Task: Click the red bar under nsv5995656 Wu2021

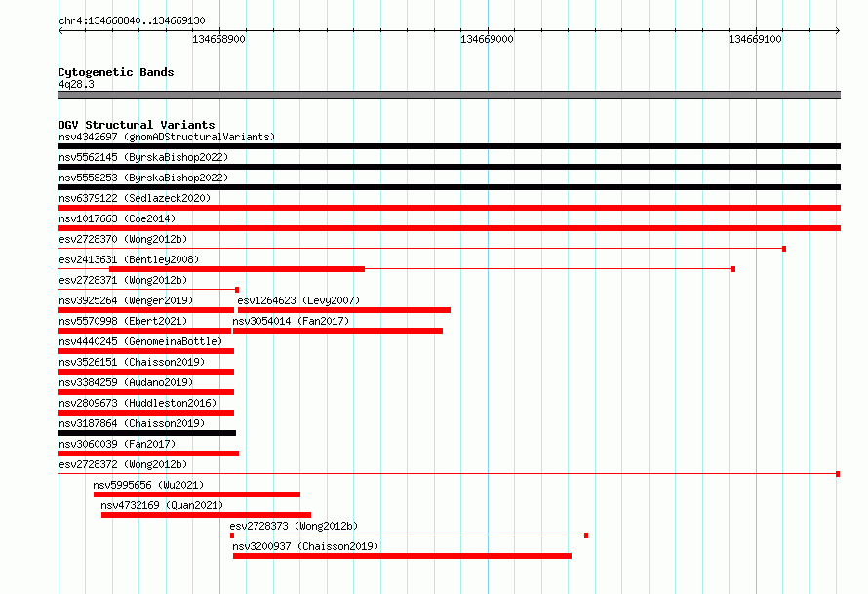Action: point(197,495)
